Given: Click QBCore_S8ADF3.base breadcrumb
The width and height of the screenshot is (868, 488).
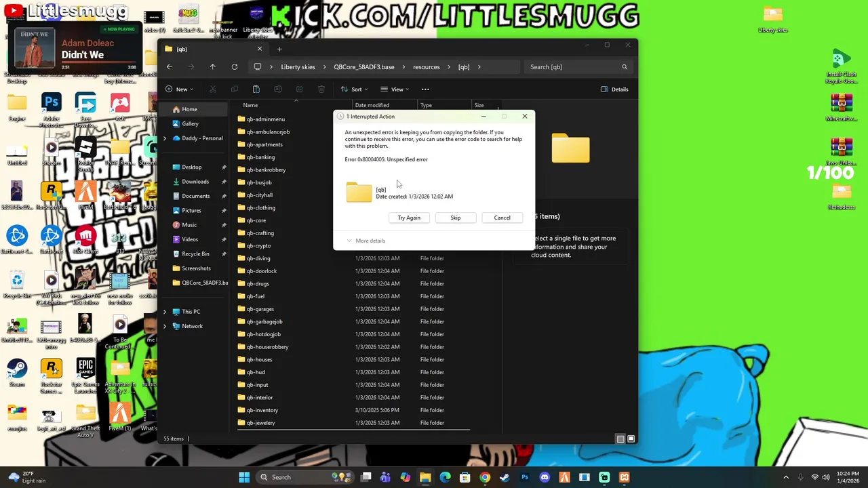Looking at the screenshot, I should click(364, 67).
